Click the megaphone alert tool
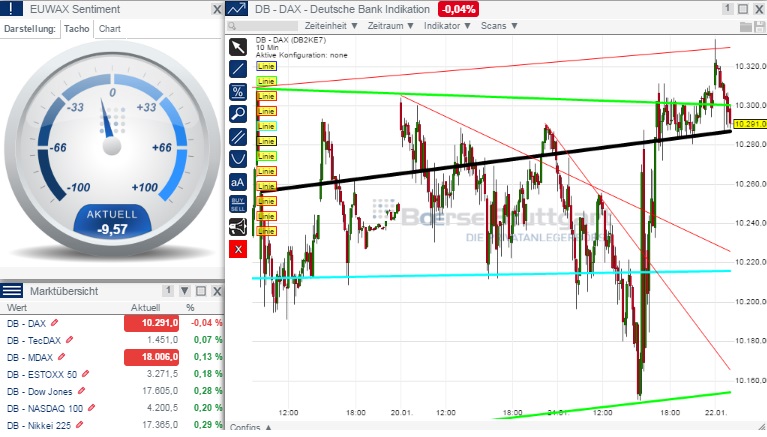Image resolution: width=767 pixels, height=437 pixels. click(238, 227)
